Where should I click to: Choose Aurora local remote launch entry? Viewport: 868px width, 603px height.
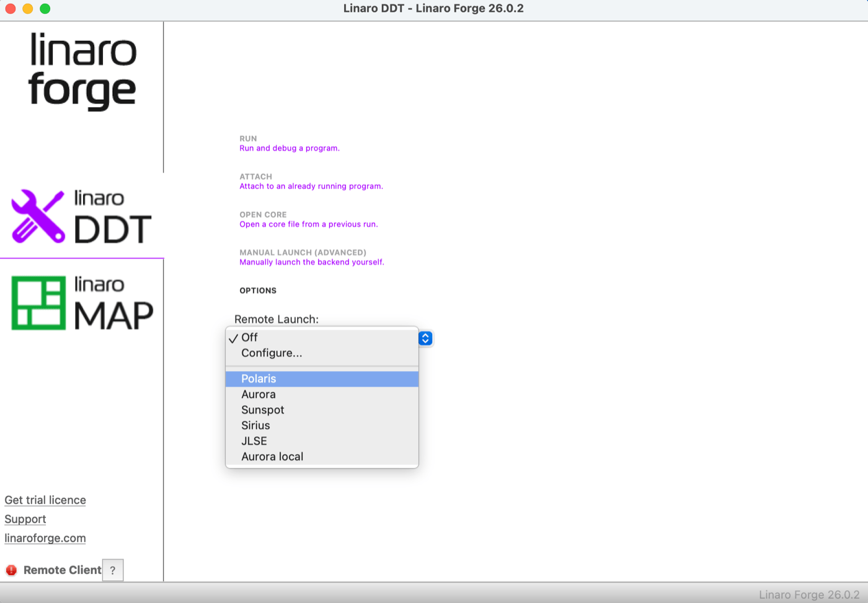click(x=322, y=456)
